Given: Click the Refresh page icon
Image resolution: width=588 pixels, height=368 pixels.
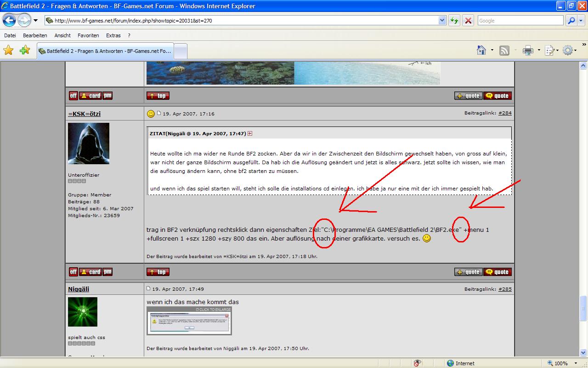Looking at the screenshot, I should [454, 21].
